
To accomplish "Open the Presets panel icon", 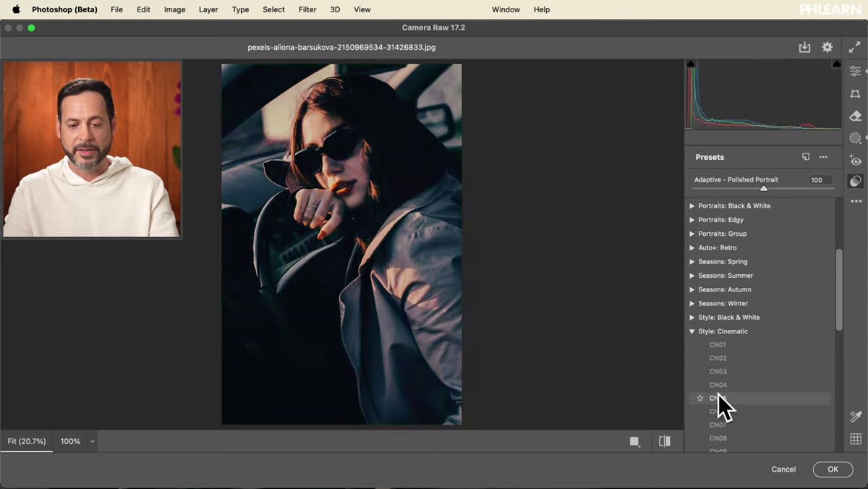I will click(x=856, y=181).
